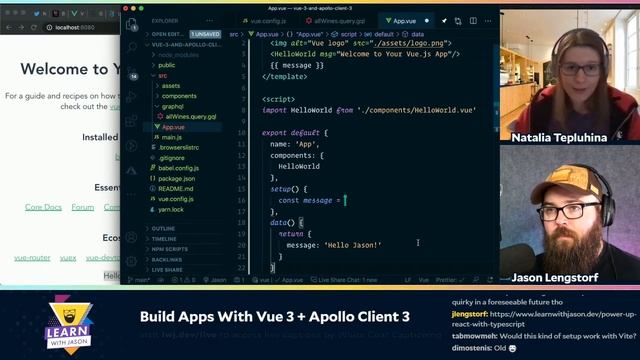Click the pin icon in editor toolbar
Screen dimensions: 640x360
[x=444, y=21]
